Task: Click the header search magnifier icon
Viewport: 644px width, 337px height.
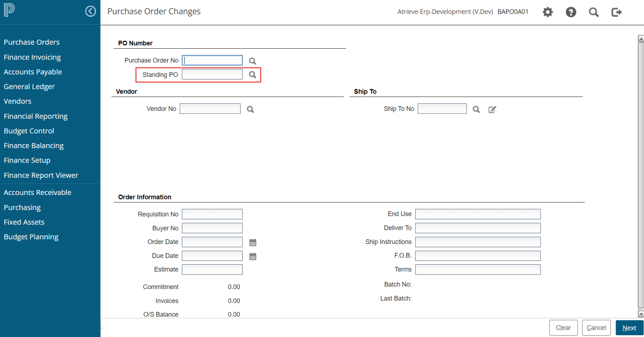Action: pyautogui.click(x=594, y=12)
